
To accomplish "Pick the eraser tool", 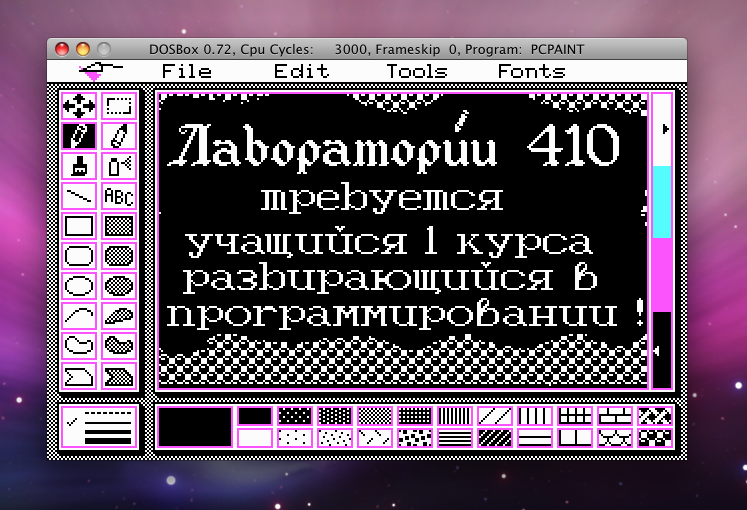I will (x=119, y=135).
